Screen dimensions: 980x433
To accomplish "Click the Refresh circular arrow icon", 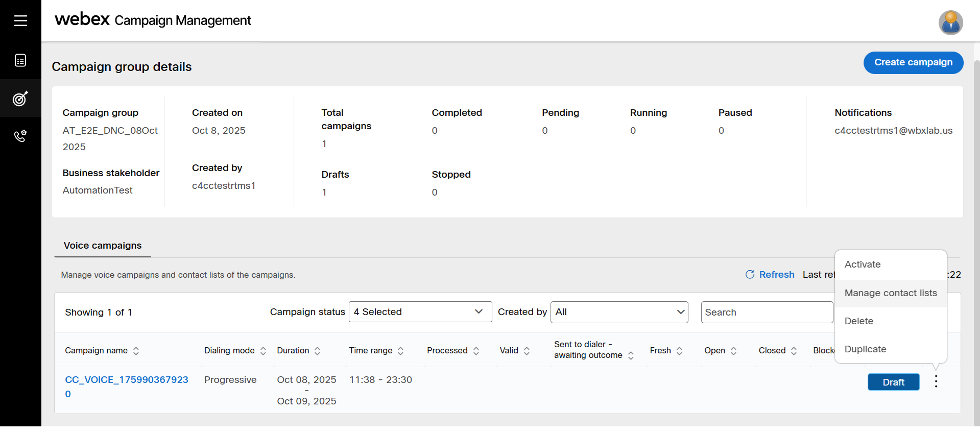I will (750, 274).
